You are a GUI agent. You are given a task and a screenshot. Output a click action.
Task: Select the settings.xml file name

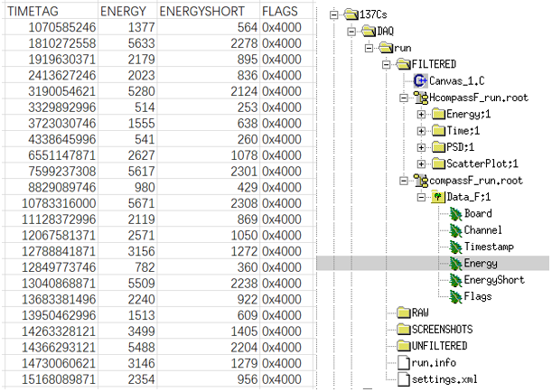click(x=444, y=379)
